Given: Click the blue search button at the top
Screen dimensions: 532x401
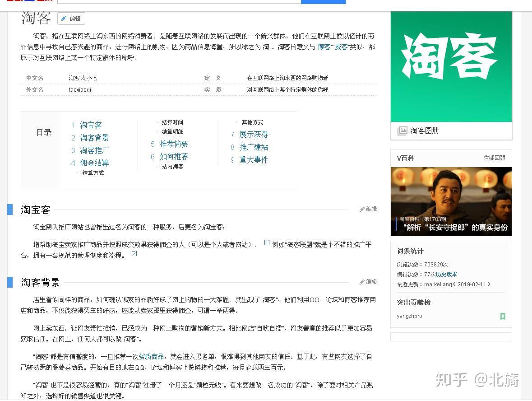Looking at the screenshot, I should click(324, 2).
